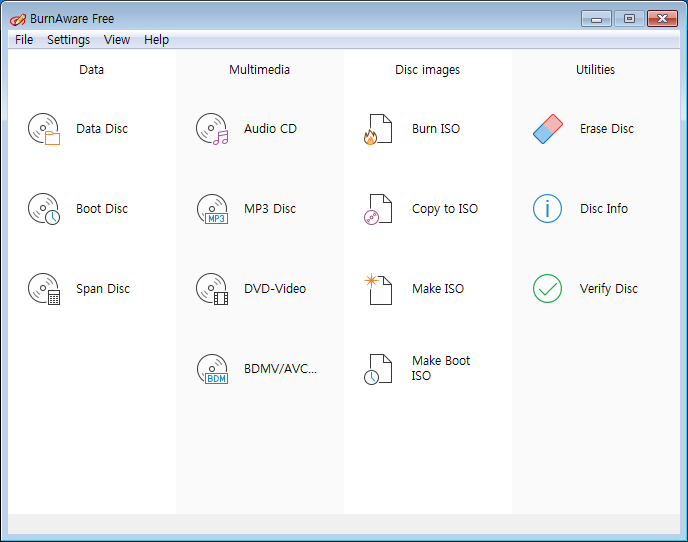Click the BurnAware app icon in title bar
Image resolution: width=688 pixels, height=542 pixels.
(18, 19)
